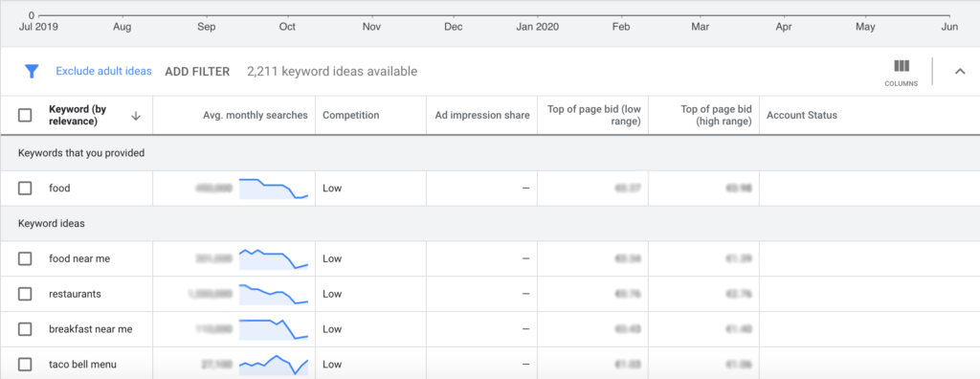
Task: Click the food search trend sparkline
Action: tap(274, 189)
